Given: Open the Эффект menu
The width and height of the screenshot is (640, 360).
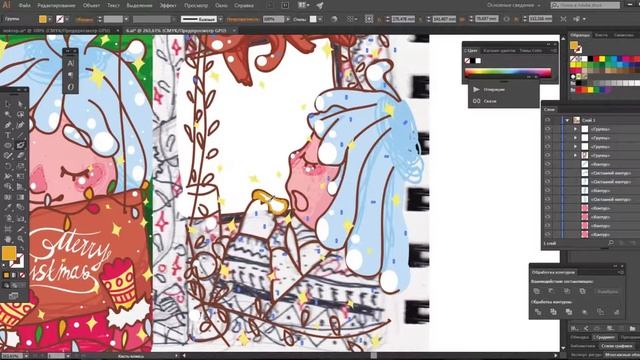Looking at the screenshot, I should 168,6.
